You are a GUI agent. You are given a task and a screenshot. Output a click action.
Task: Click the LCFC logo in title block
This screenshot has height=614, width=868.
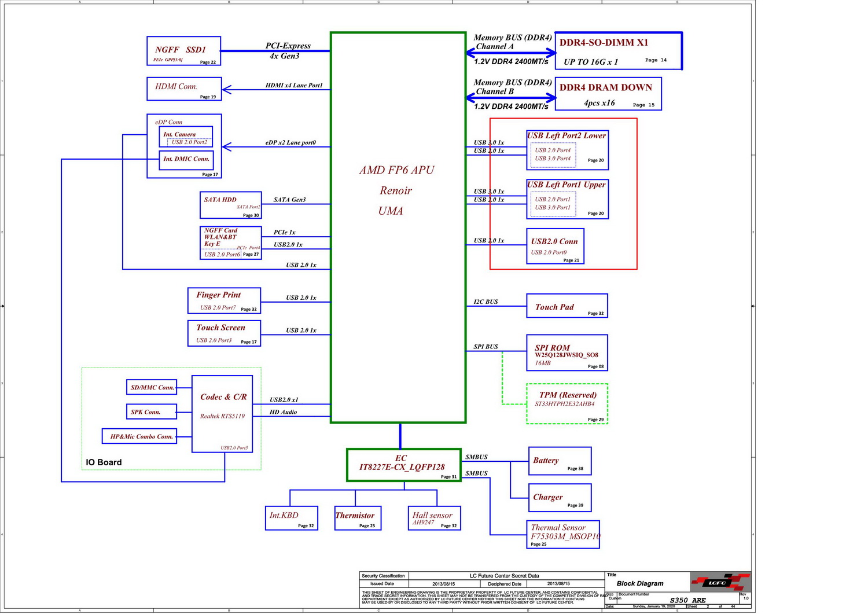click(x=720, y=582)
